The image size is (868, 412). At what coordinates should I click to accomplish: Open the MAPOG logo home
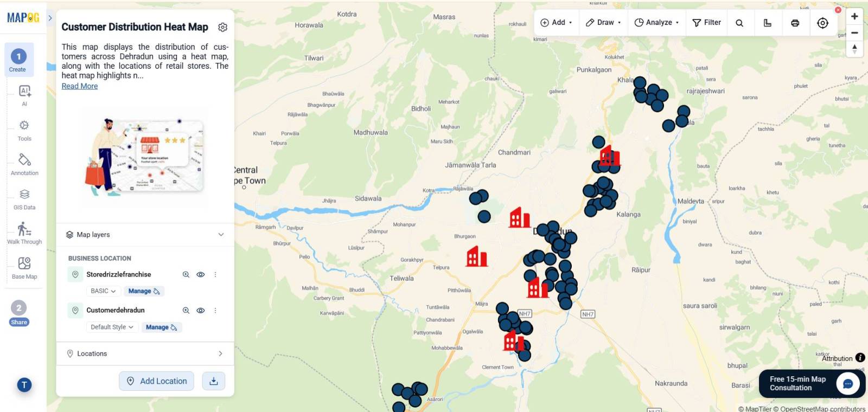click(23, 17)
